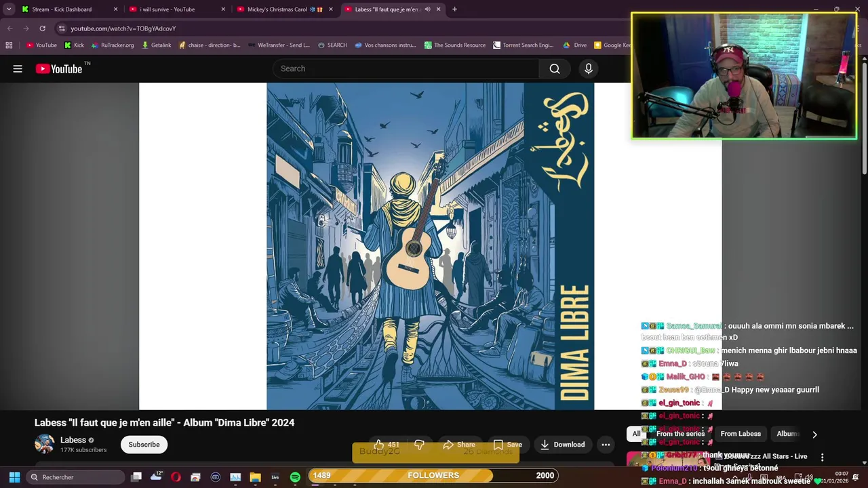Click the search magnifier button
The image size is (868, 488).
click(x=555, y=68)
